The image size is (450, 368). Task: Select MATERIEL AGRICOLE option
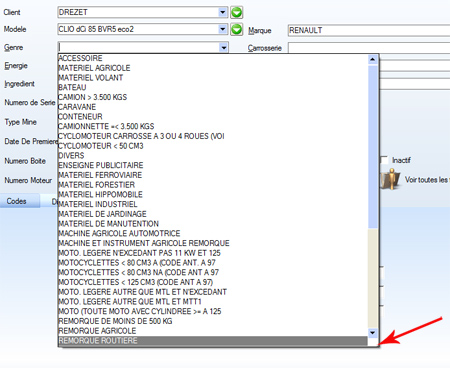[x=213, y=68]
